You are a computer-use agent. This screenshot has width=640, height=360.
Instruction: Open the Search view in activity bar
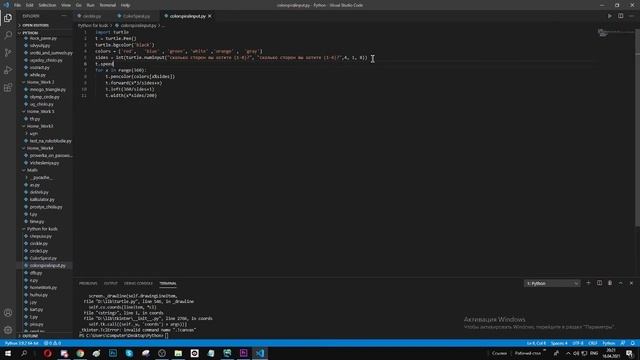(8, 35)
